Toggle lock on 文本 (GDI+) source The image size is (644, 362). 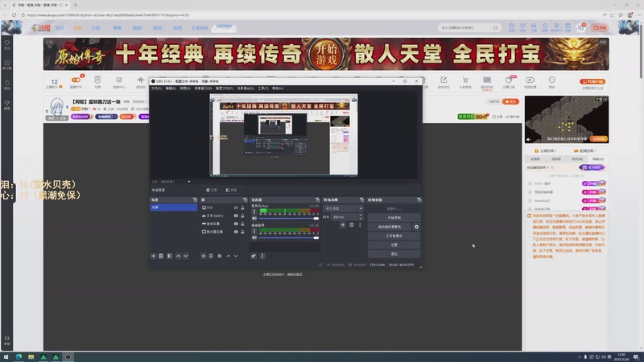(x=242, y=216)
